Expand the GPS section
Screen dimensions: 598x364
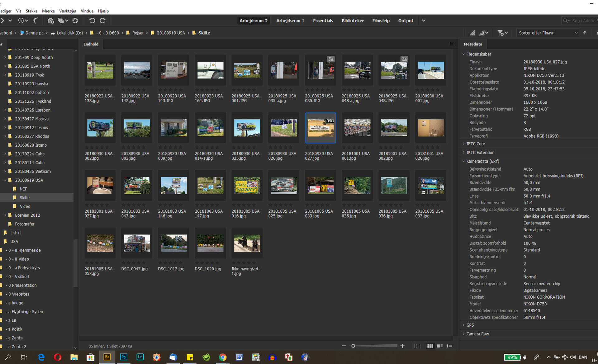[463, 325]
